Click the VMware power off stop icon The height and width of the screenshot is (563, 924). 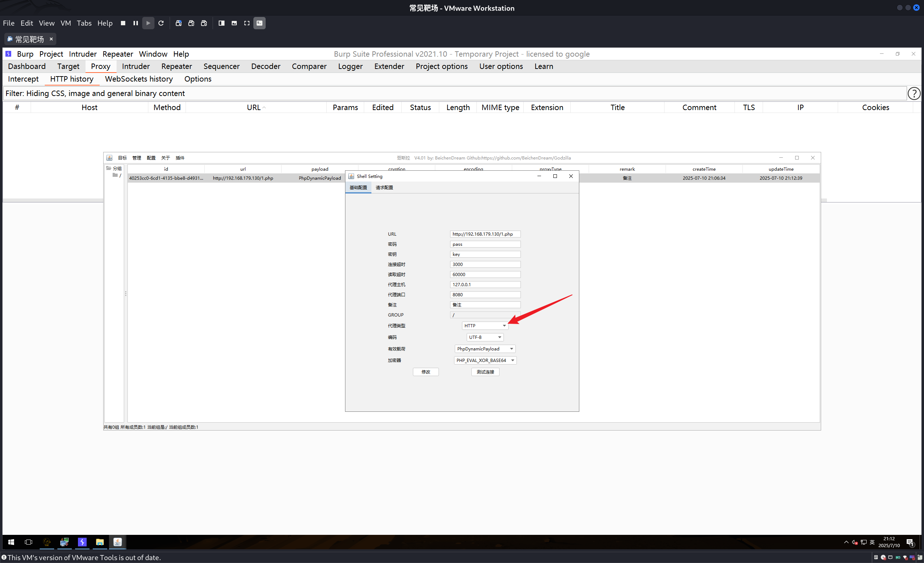pos(123,23)
